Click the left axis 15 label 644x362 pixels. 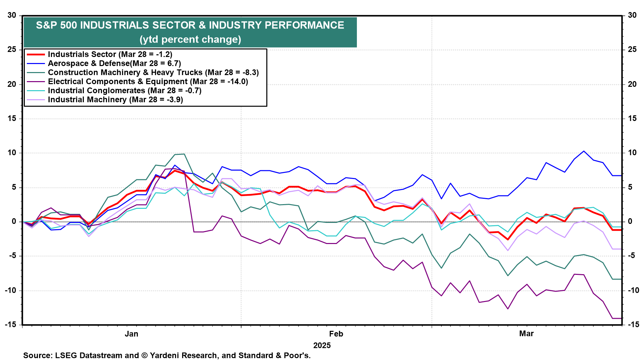pos(12,118)
